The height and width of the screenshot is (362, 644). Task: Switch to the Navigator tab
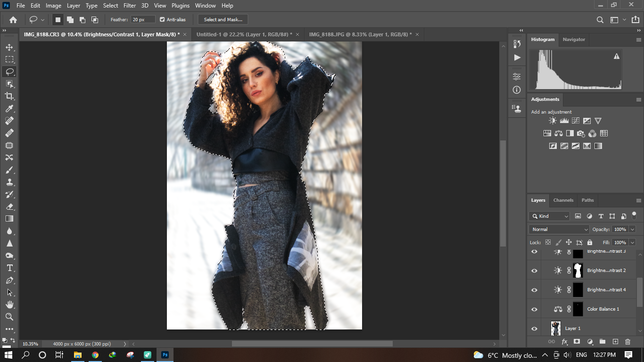574,40
